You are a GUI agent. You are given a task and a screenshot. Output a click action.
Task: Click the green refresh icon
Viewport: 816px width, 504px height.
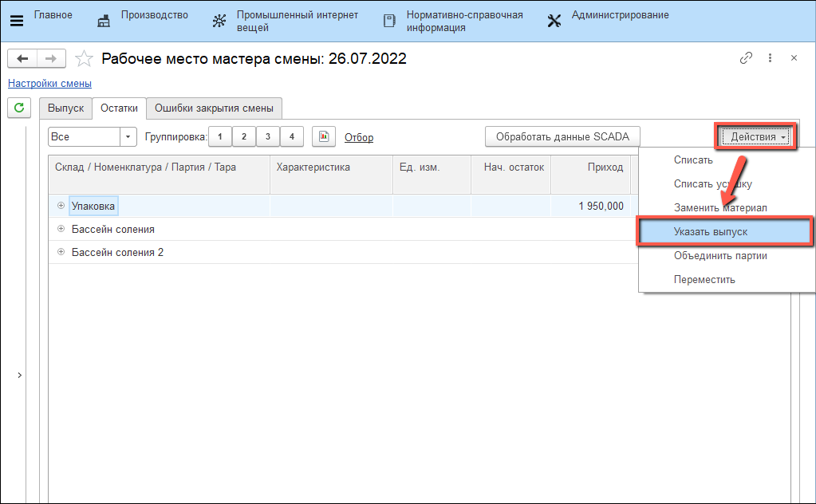coord(18,107)
